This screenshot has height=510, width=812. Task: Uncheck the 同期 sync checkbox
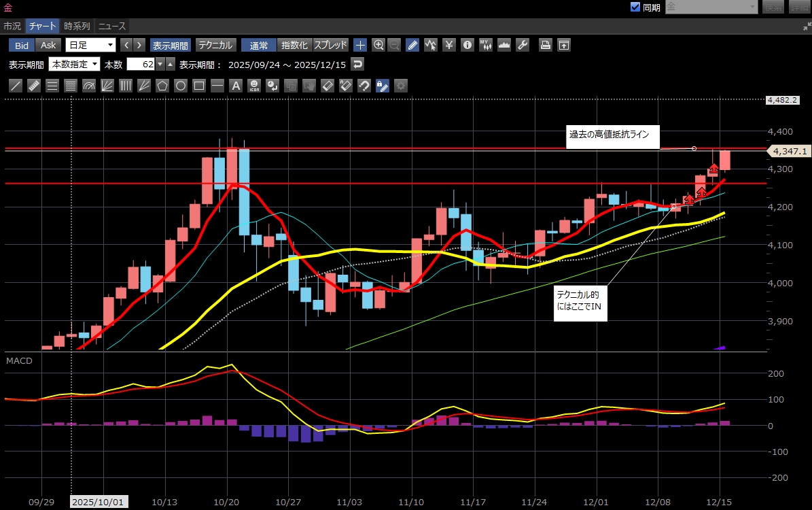click(635, 7)
